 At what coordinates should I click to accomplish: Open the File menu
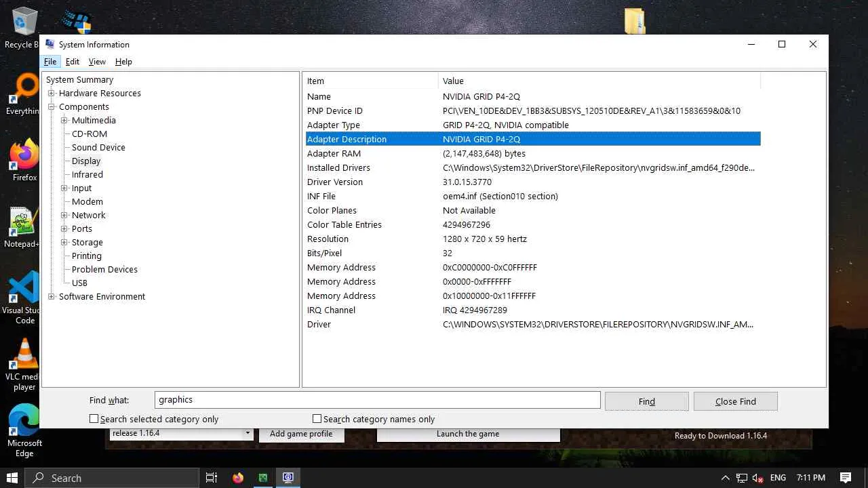tap(50, 62)
